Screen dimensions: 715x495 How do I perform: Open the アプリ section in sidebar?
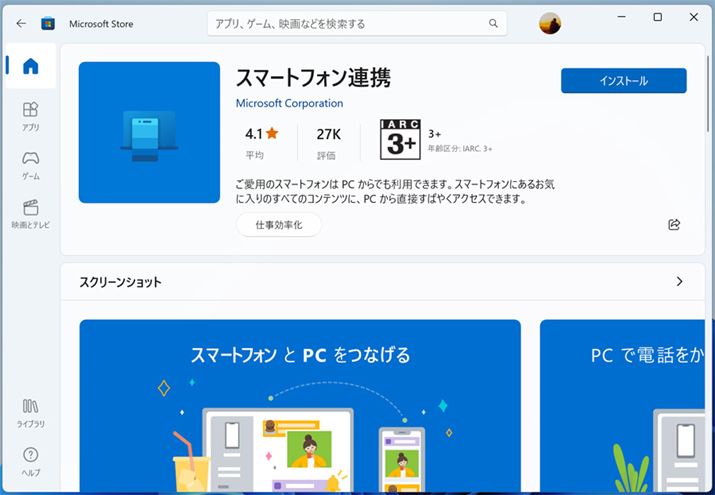pos(31,117)
